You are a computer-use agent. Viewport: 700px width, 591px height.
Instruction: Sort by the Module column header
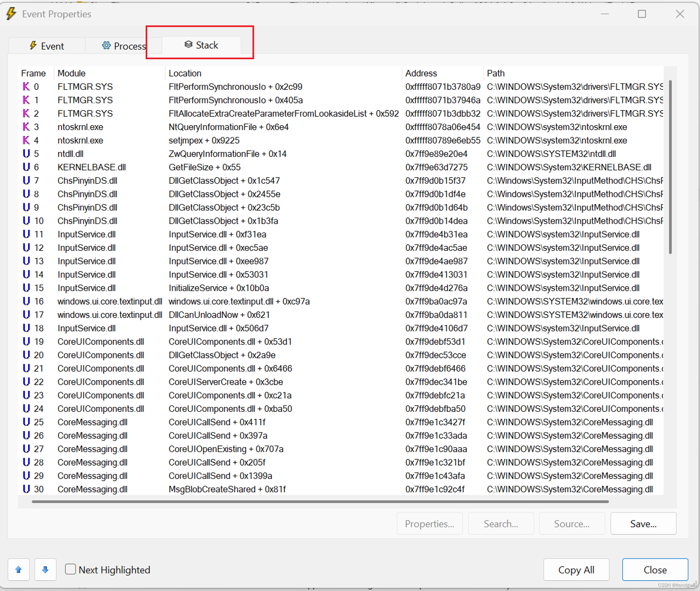[72, 73]
